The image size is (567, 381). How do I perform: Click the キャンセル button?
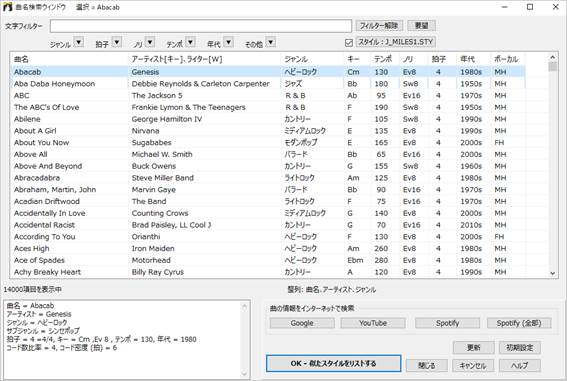tap(473, 365)
